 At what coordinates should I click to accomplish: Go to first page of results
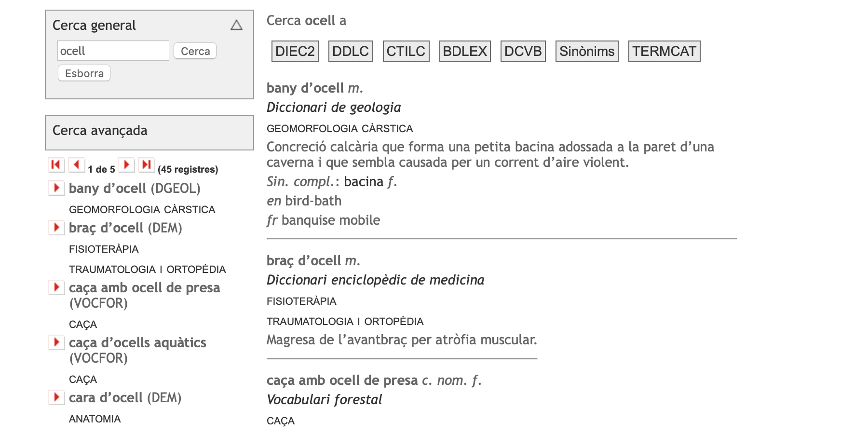(x=56, y=165)
